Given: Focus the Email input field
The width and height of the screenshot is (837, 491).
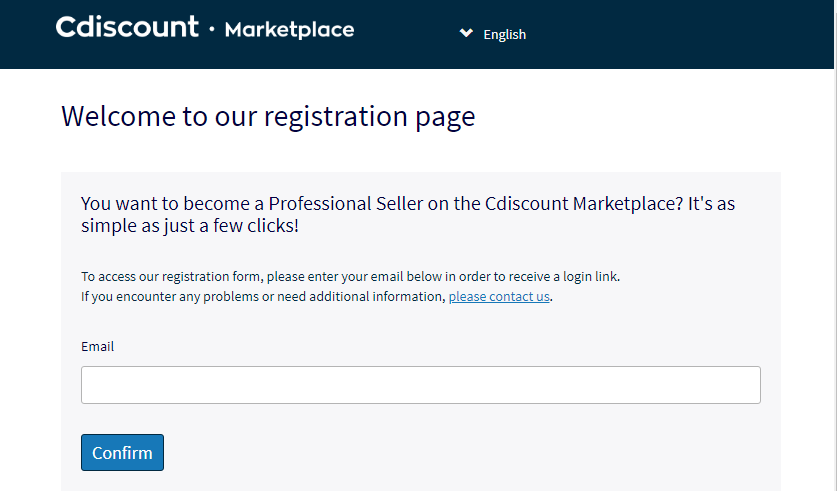Looking at the screenshot, I should (421, 385).
